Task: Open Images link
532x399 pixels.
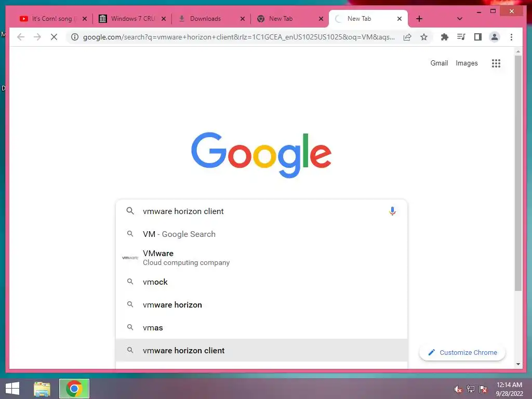Action: pos(467,63)
